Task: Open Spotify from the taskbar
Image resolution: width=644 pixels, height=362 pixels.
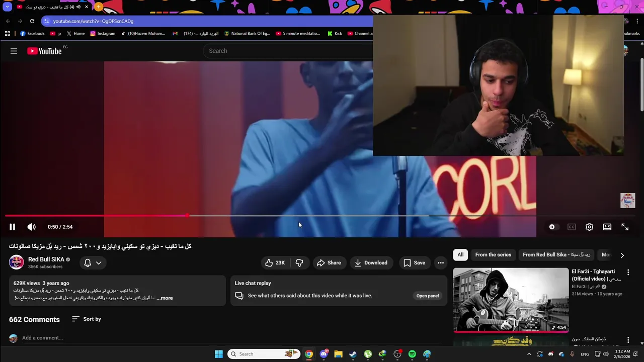Action: [412, 354]
